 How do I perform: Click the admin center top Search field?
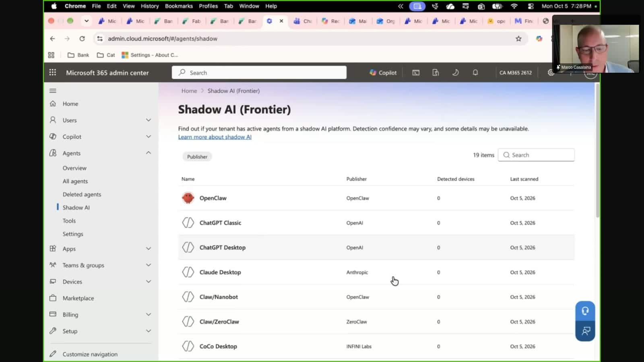click(x=259, y=72)
